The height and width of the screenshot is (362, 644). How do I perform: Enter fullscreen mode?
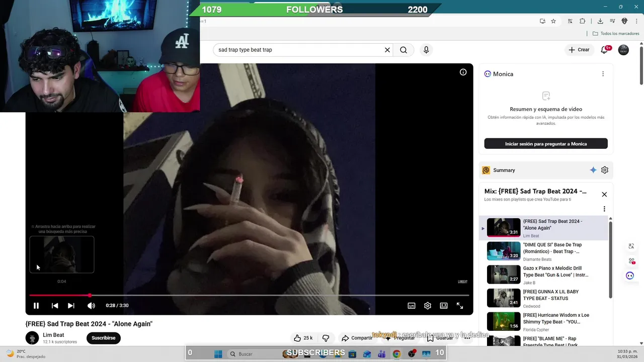(460, 306)
